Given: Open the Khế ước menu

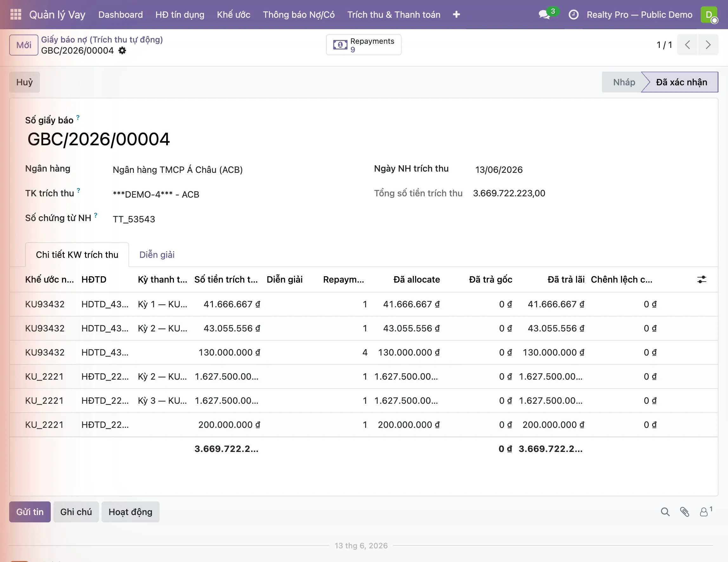Looking at the screenshot, I should (233, 15).
